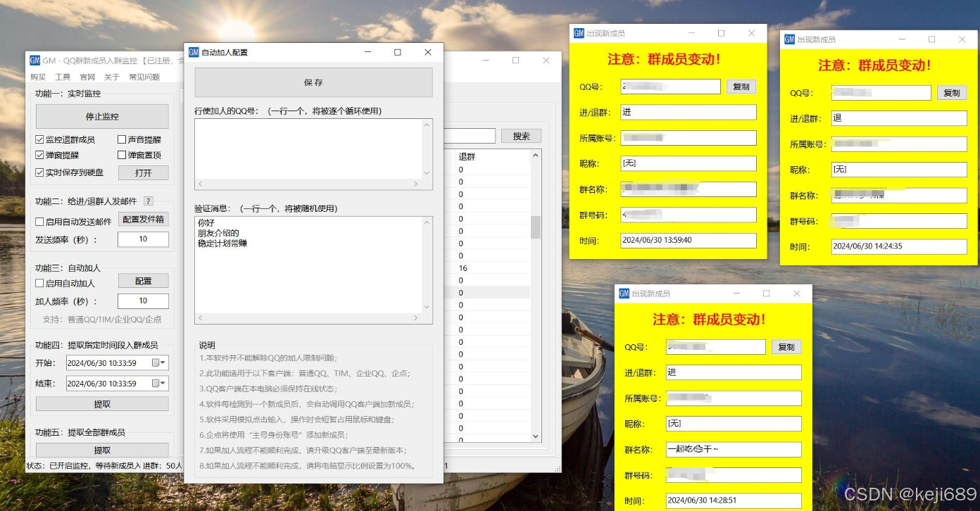Click the 退群 list vertical scrollbar thumb
The width and height of the screenshot is (980, 511).
[536, 227]
